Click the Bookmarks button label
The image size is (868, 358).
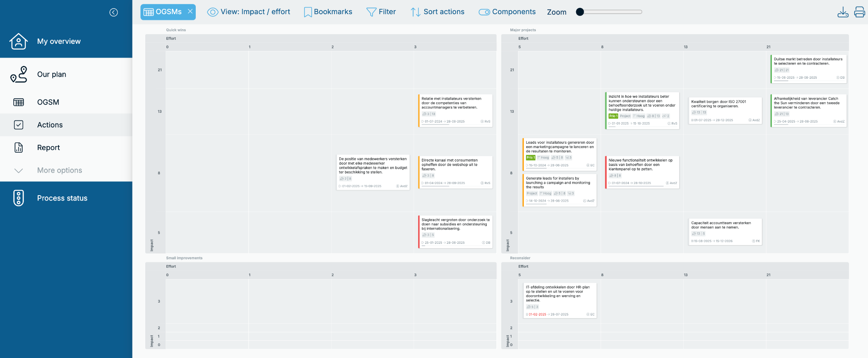(333, 12)
